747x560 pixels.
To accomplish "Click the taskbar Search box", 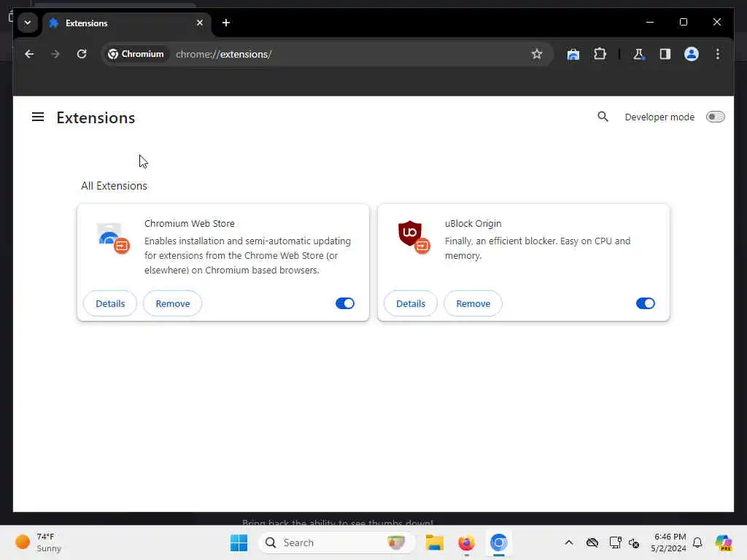I will [x=336, y=542].
